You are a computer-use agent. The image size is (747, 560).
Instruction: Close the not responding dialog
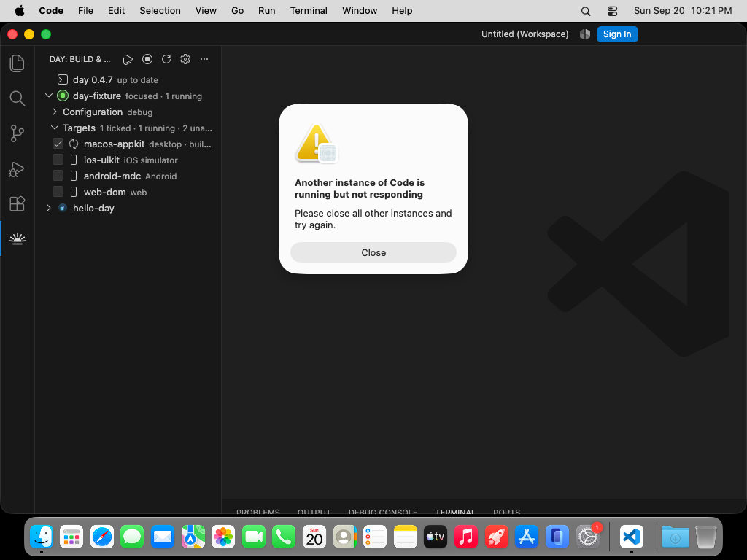point(373,252)
